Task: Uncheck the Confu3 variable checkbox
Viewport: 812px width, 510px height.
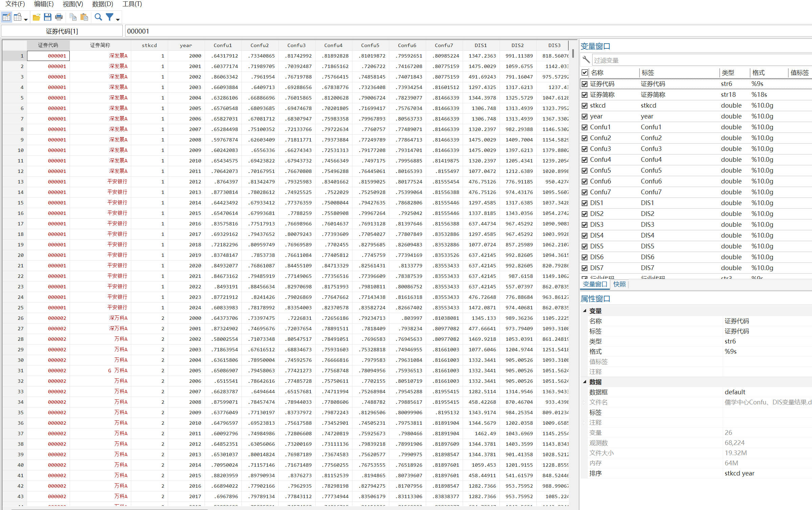Action: point(585,149)
